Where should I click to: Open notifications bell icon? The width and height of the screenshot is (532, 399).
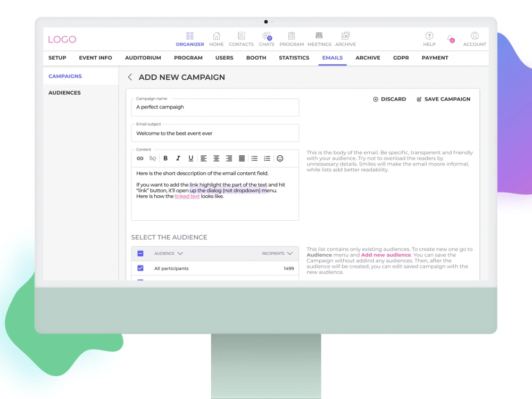tap(451, 39)
